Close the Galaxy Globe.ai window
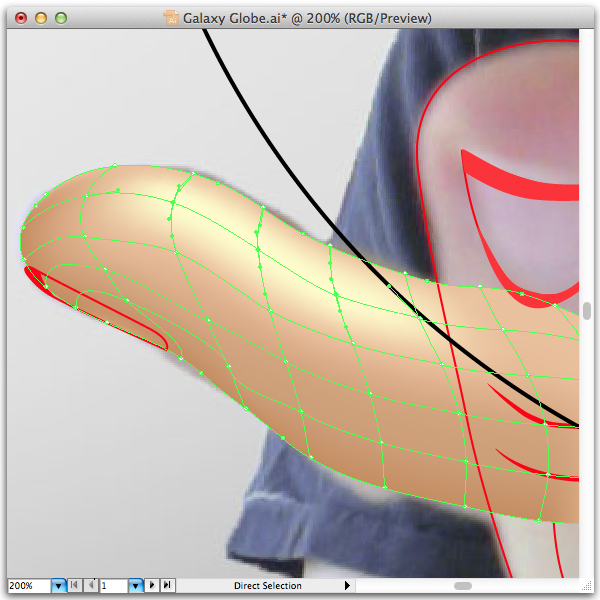The image size is (600, 600). (x=21, y=18)
